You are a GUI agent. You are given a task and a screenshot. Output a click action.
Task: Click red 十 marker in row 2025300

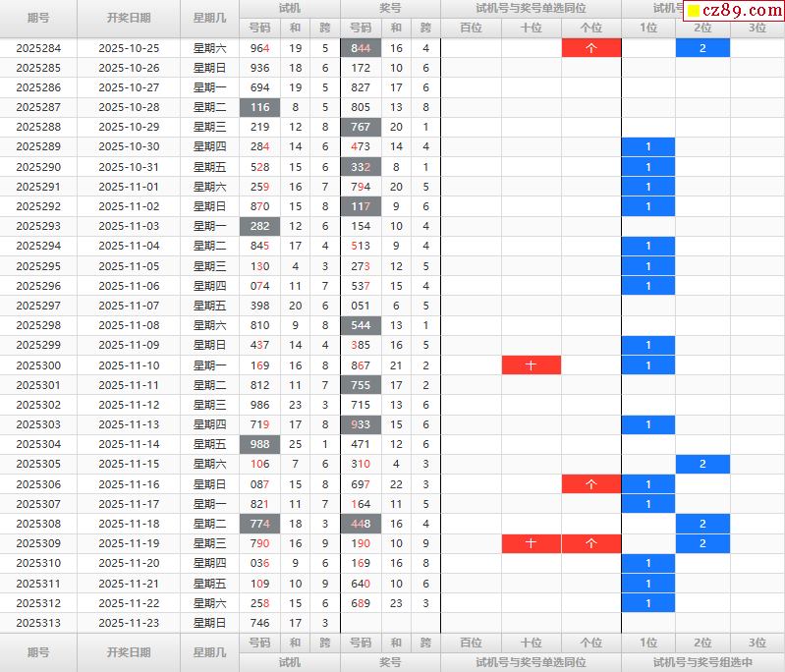pyautogui.click(x=531, y=365)
